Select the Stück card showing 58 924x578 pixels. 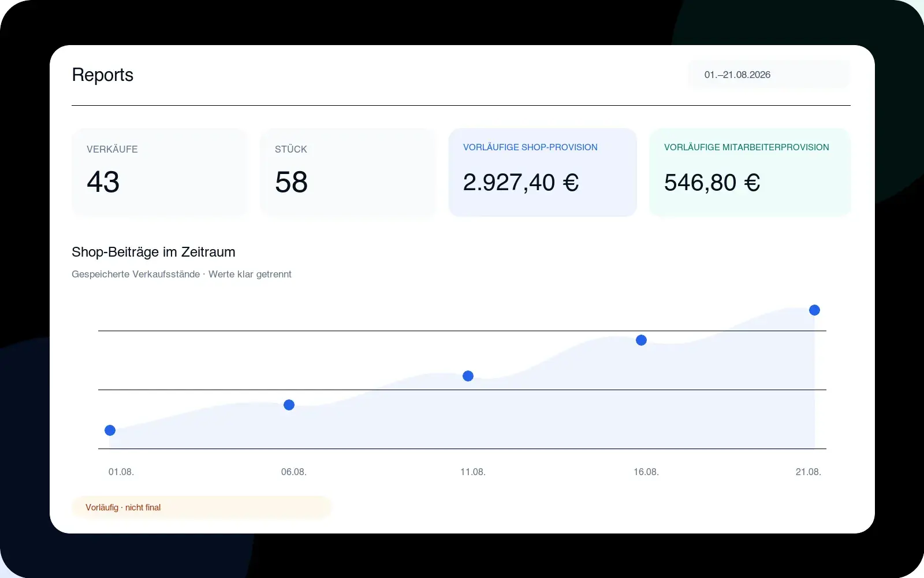tap(348, 172)
